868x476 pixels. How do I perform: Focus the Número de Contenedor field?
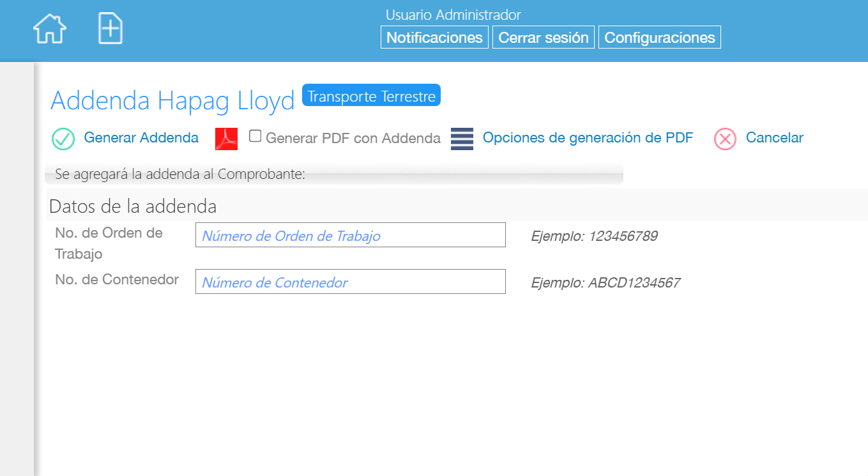coord(350,282)
